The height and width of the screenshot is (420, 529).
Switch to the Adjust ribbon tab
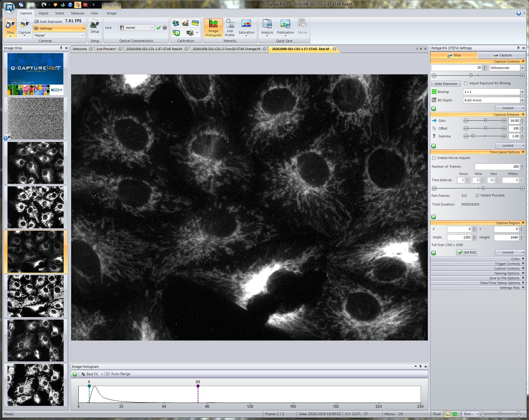coord(44,13)
